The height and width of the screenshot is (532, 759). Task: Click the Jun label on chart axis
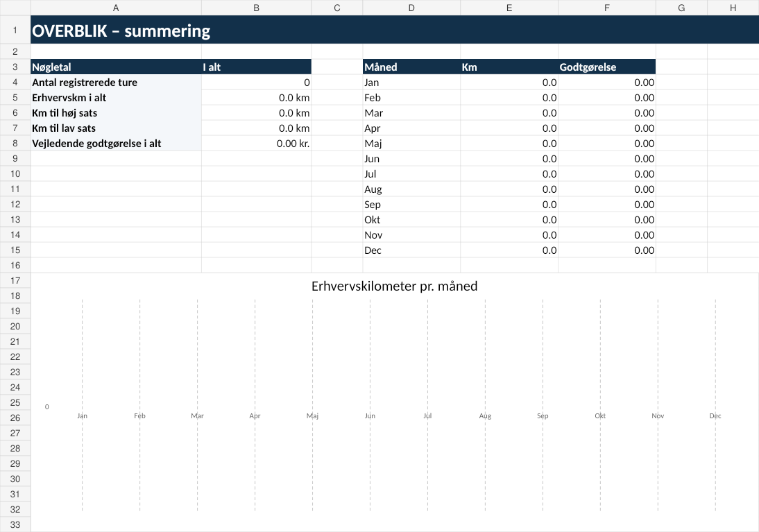point(370,416)
